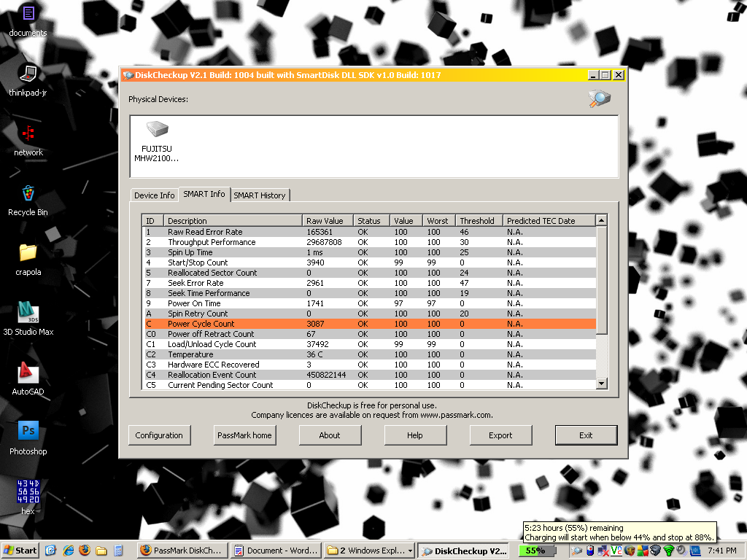The width and height of the screenshot is (747, 560).
Task: Click the DiskCheckup taskbar button
Action: pyautogui.click(x=463, y=551)
